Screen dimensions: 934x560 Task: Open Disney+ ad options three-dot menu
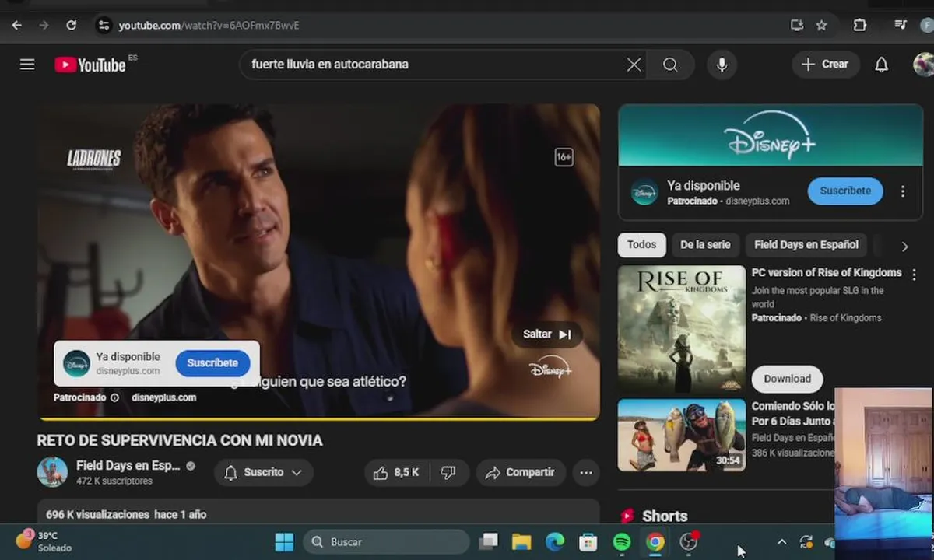[903, 191]
